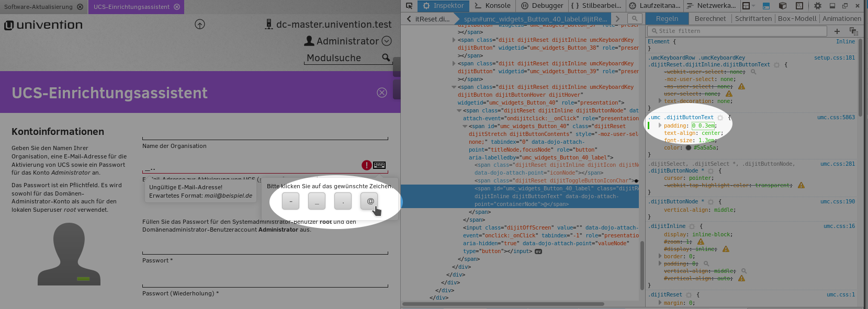Expand the padding property in .dijitButtonText rule
The image size is (868, 309).
(x=660, y=125)
